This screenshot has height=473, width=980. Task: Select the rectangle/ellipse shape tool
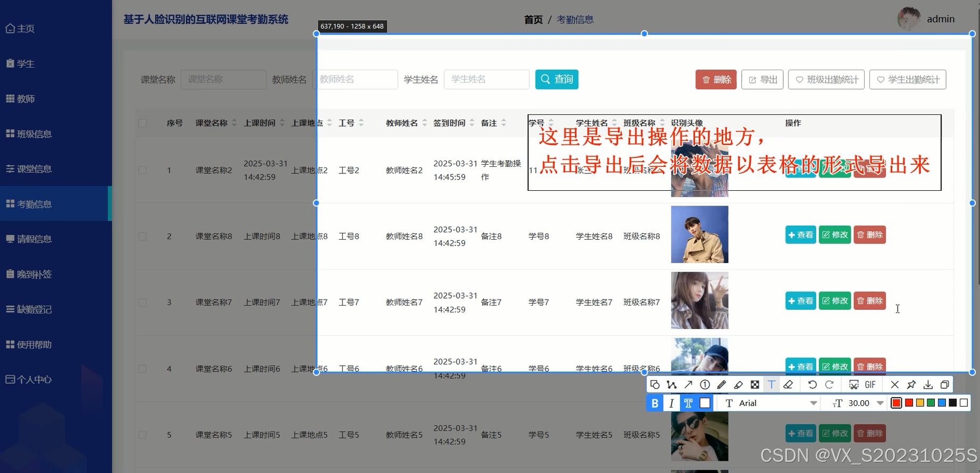(655, 385)
